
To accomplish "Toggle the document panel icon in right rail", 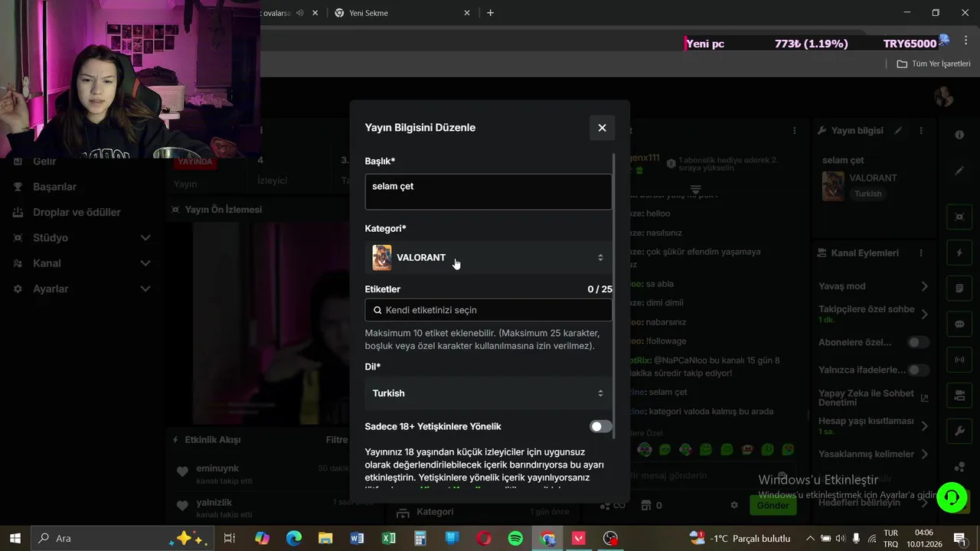I will (959, 289).
